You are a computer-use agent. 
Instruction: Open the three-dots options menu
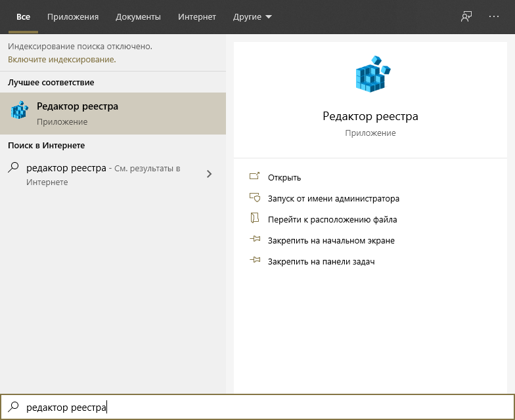point(494,16)
